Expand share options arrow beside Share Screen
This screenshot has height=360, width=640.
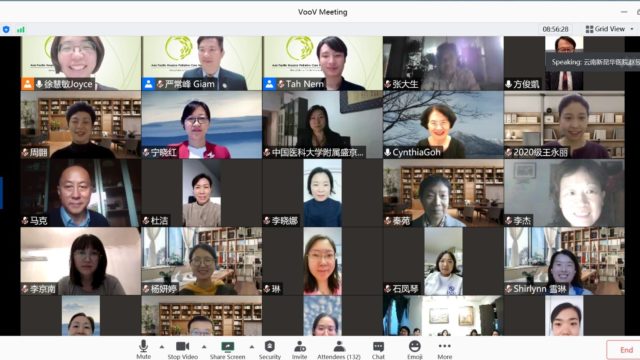coord(252,347)
